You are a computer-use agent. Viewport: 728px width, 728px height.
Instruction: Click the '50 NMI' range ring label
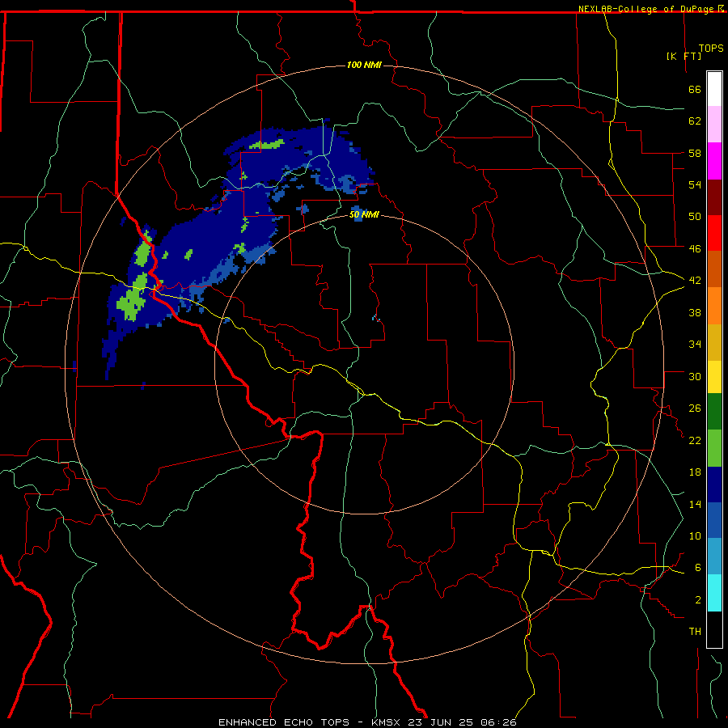364,214
